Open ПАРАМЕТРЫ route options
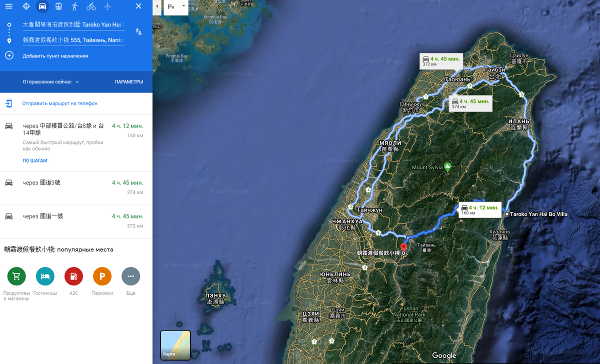The image size is (600, 364). (129, 82)
